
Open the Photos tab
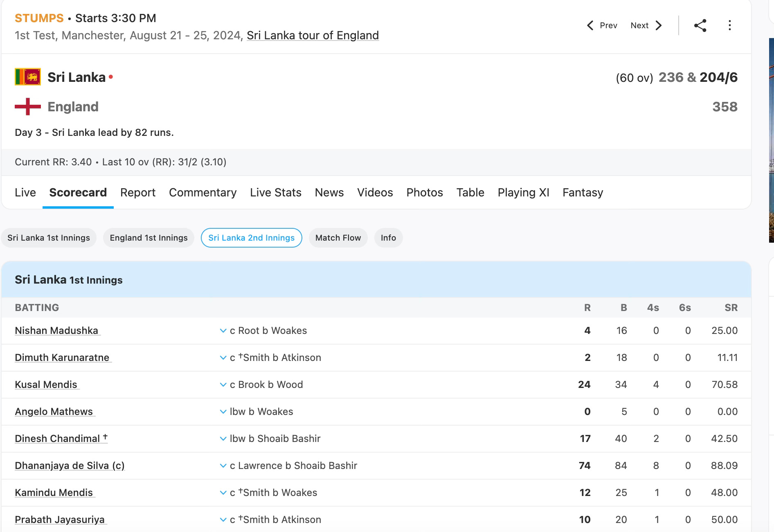[x=425, y=192]
